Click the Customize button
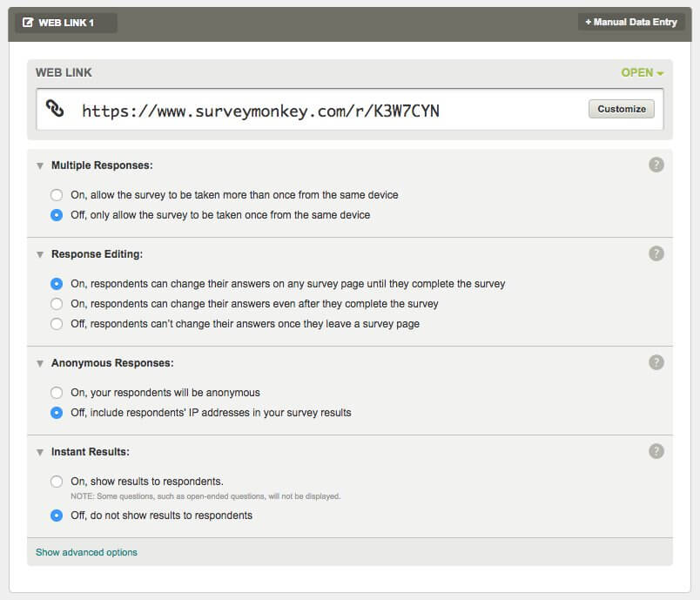Viewport: 700px width, 600px height. [622, 109]
